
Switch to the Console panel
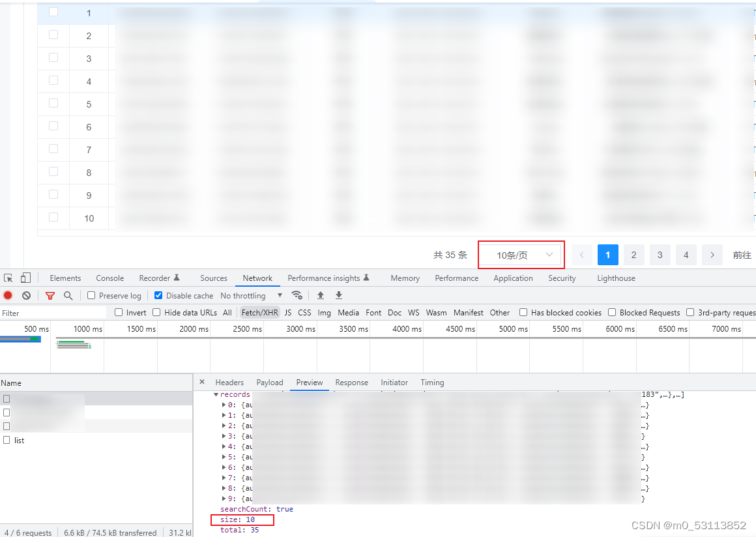coord(109,278)
